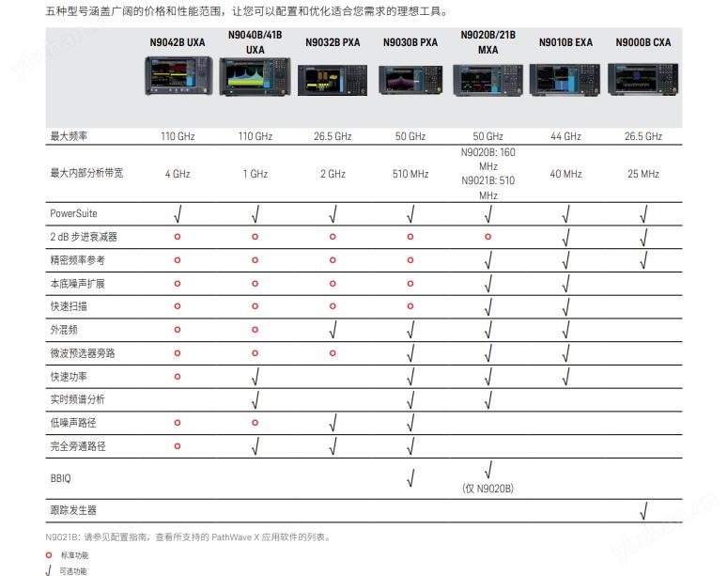Click the 外混频 row label
The height and width of the screenshot is (576, 728).
(x=64, y=330)
